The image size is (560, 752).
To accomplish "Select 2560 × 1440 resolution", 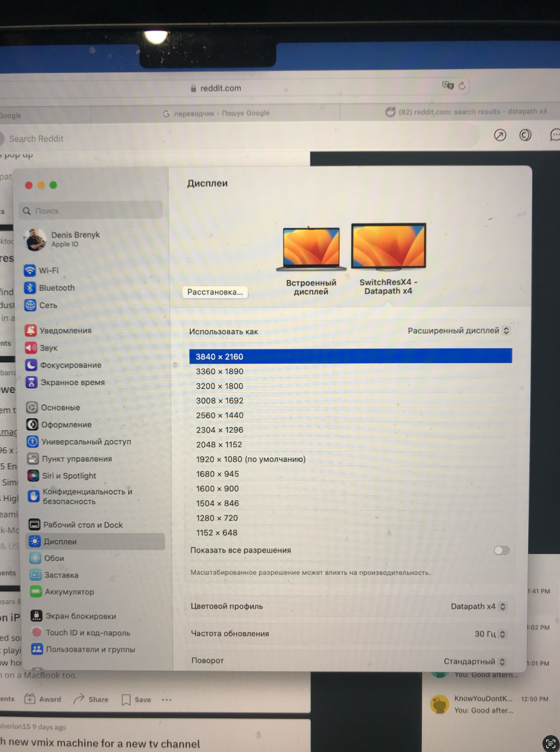I will (220, 415).
